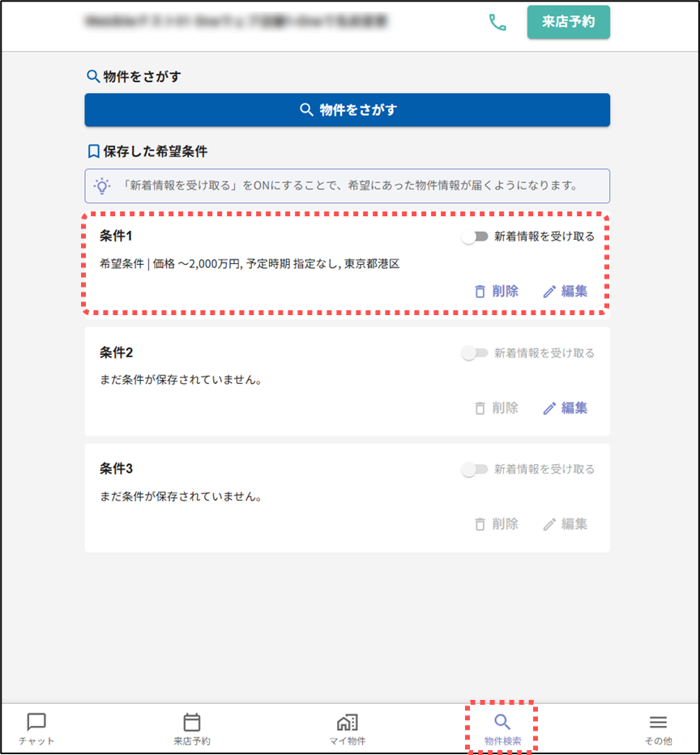The height and width of the screenshot is (755, 700).
Task: Click the bookmark icon beside 保存した希望条件
Action: (x=93, y=151)
